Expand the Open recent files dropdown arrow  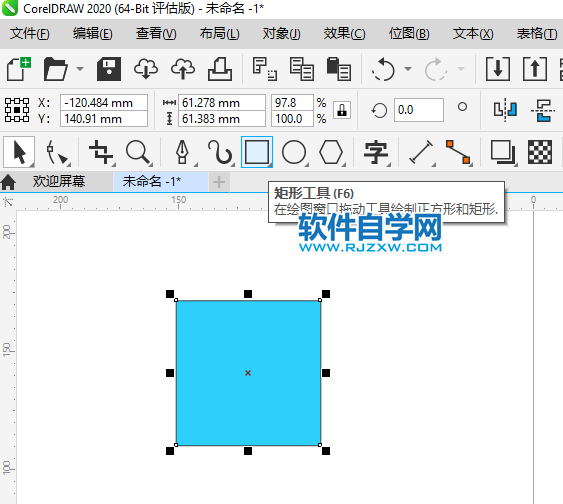(80, 69)
